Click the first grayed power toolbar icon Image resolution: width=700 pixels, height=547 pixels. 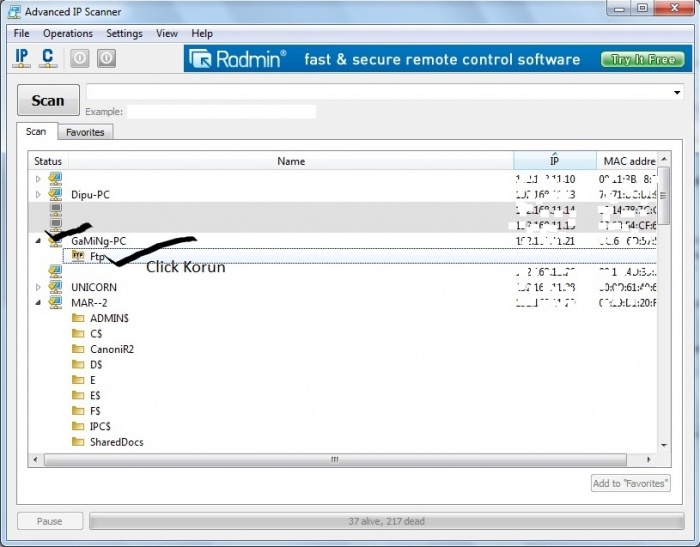[80, 58]
